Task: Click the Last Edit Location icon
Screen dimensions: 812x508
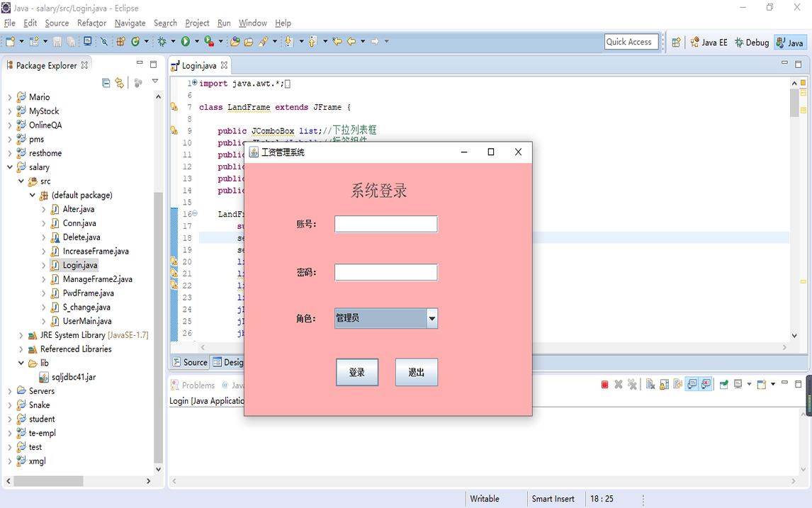Action: click(x=337, y=41)
